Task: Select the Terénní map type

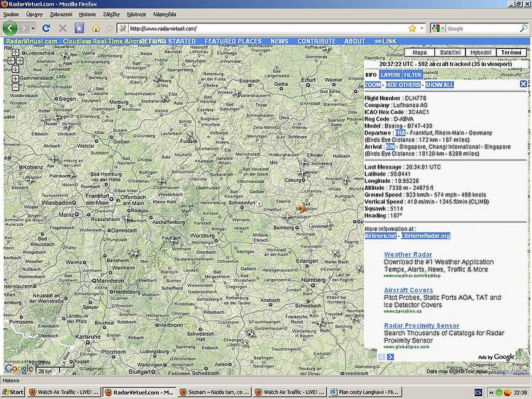Action: pyautogui.click(x=511, y=52)
